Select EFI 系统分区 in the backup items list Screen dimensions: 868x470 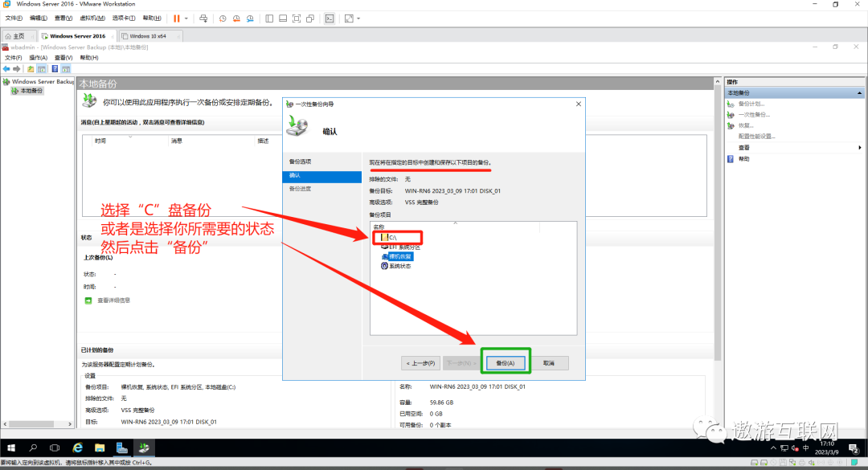point(404,247)
